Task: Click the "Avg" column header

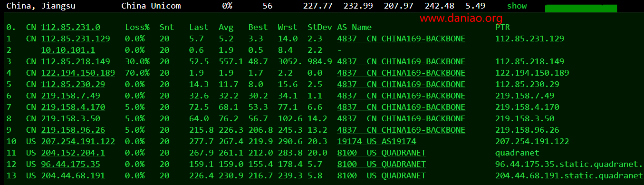Action: click(226, 28)
